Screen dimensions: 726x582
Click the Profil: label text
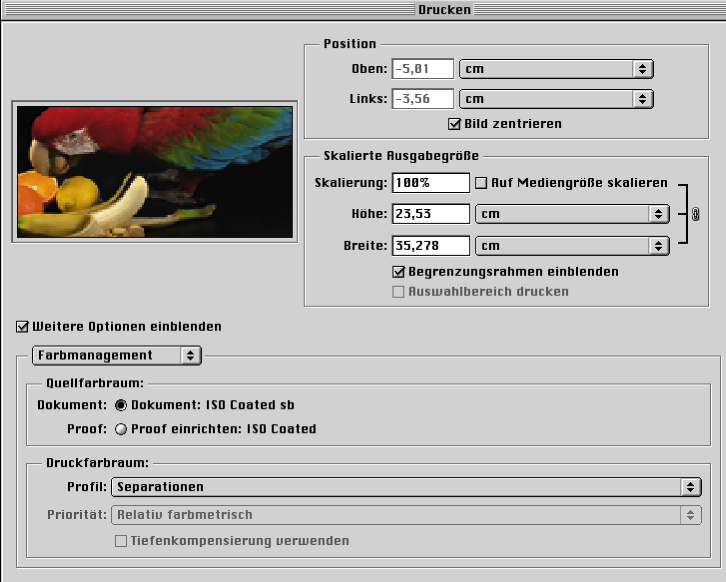pos(87,487)
